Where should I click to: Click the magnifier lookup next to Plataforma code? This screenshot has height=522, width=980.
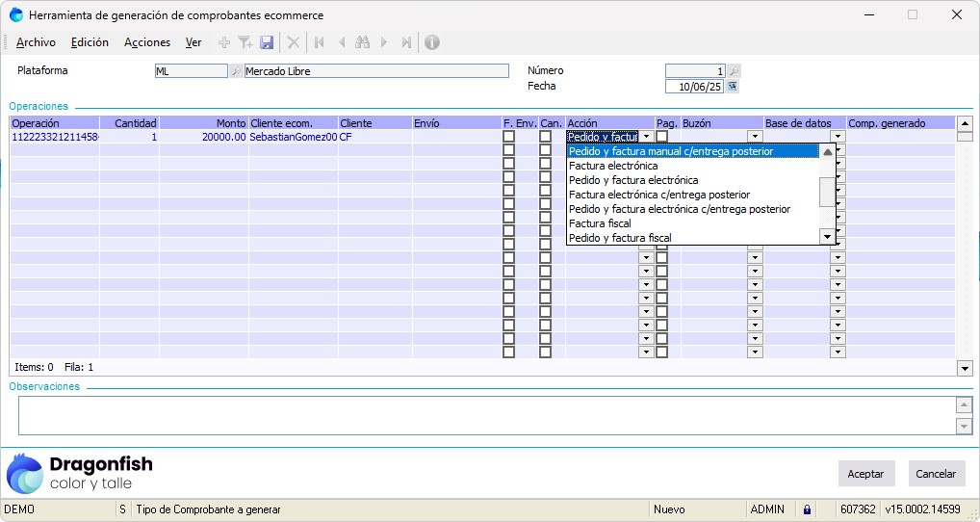236,71
